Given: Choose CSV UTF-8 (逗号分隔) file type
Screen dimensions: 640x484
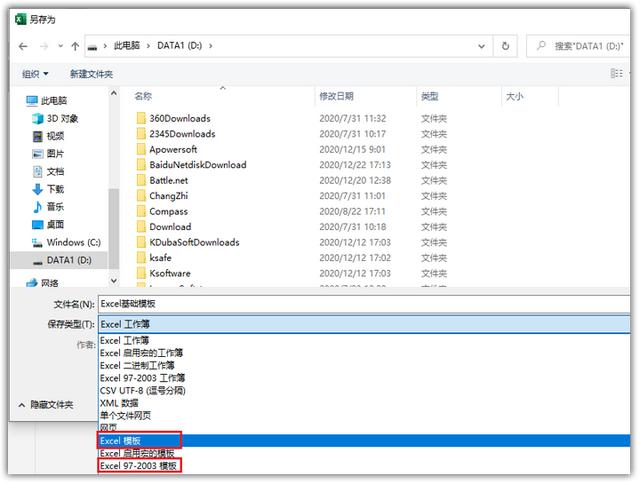Looking at the screenshot, I should 364,391.
